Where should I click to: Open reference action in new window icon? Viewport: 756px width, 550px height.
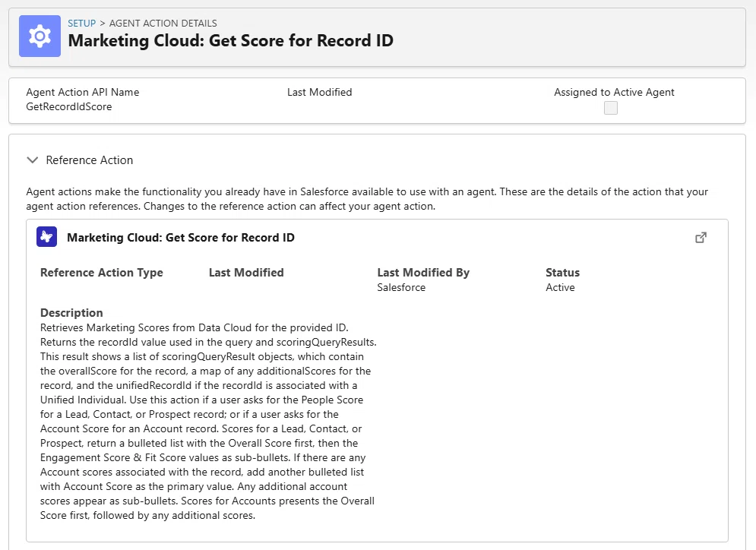(x=701, y=238)
